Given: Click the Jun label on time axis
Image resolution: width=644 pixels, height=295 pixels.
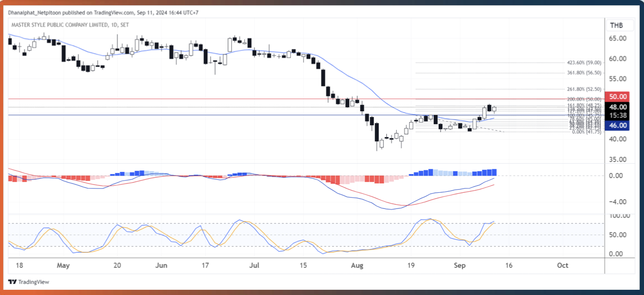Looking at the screenshot, I should tap(161, 265).
